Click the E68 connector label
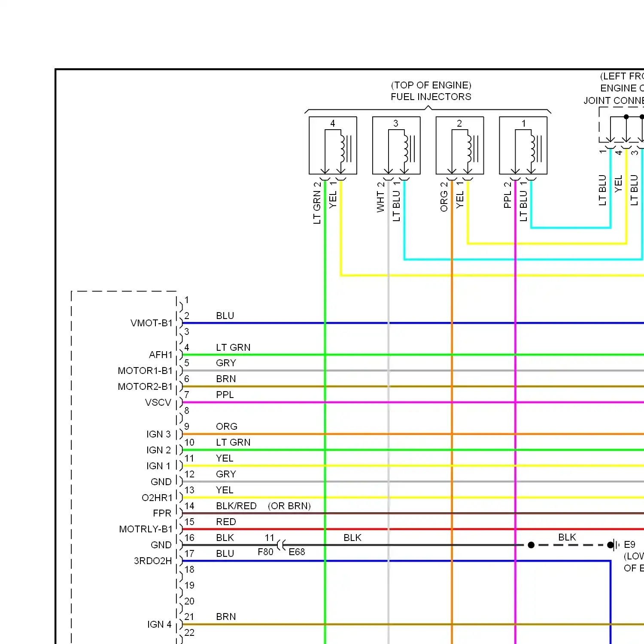 (297, 552)
